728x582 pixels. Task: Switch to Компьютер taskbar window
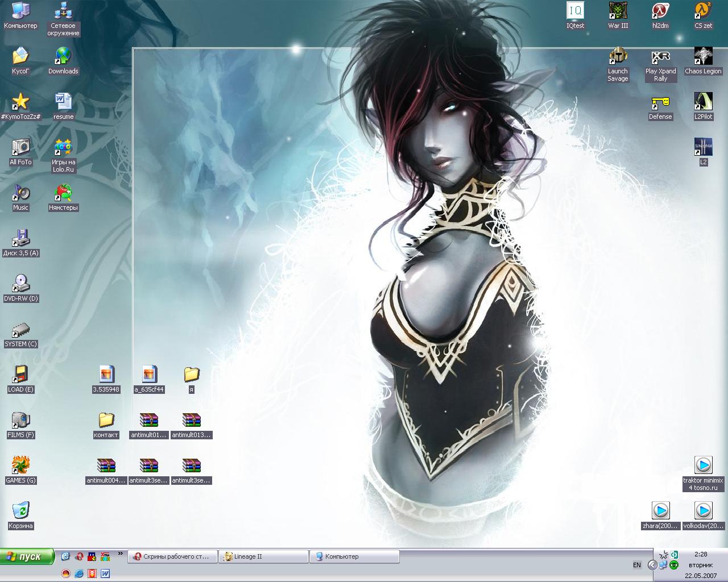click(x=354, y=556)
